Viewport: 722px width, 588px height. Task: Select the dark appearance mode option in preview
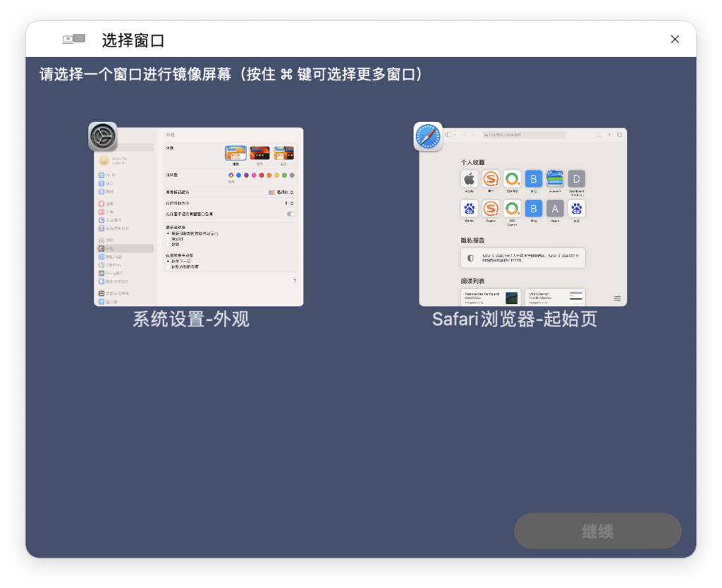point(259,153)
